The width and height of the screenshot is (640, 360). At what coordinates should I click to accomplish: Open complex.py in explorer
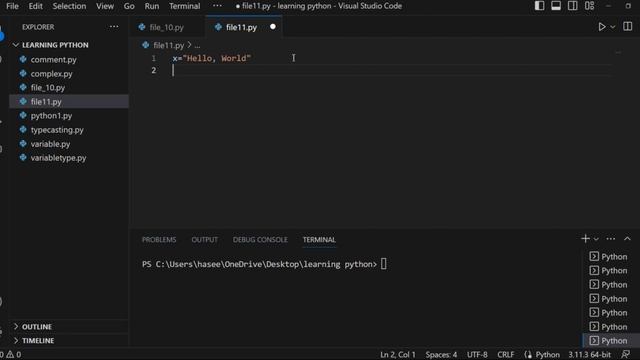(51, 74)
